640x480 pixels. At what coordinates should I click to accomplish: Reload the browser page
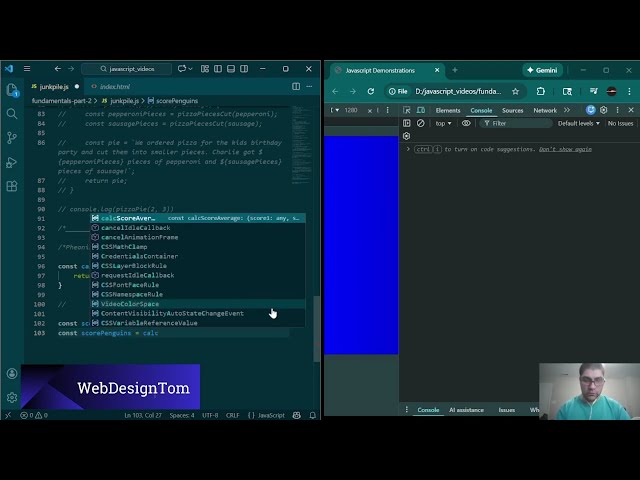(x=371, y=91)
